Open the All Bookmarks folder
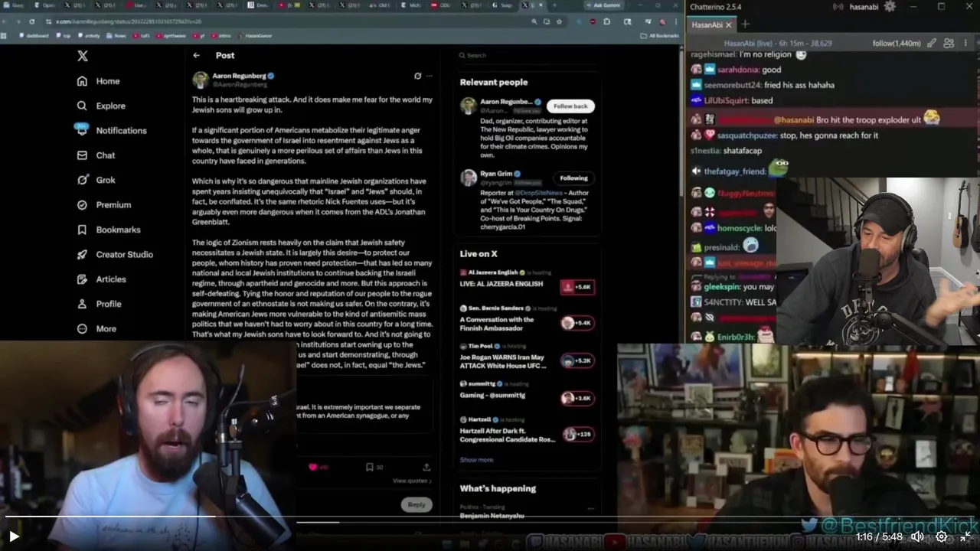The width and height of the screenshot is (980, 551). (x=659, y=35)
